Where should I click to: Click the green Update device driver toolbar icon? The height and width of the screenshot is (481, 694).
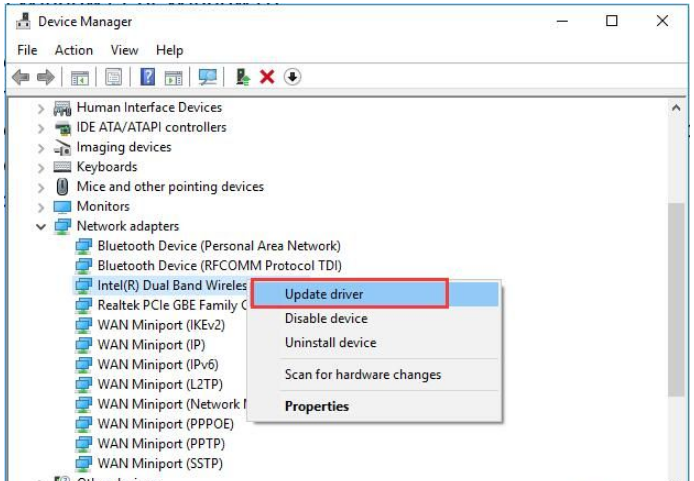click(243, 77)
